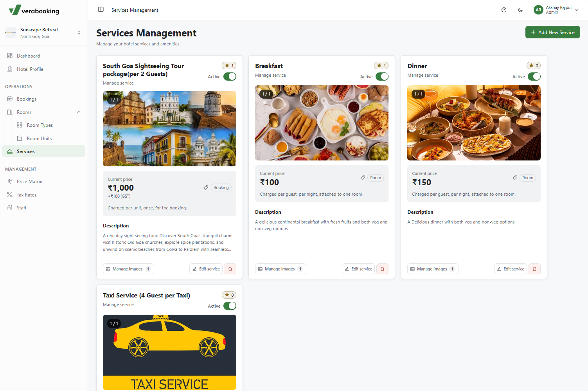This screenshot has height=391, width=588.
Task: Click the price tag icon in Dinner card
Action: click(x=515, y=178)
